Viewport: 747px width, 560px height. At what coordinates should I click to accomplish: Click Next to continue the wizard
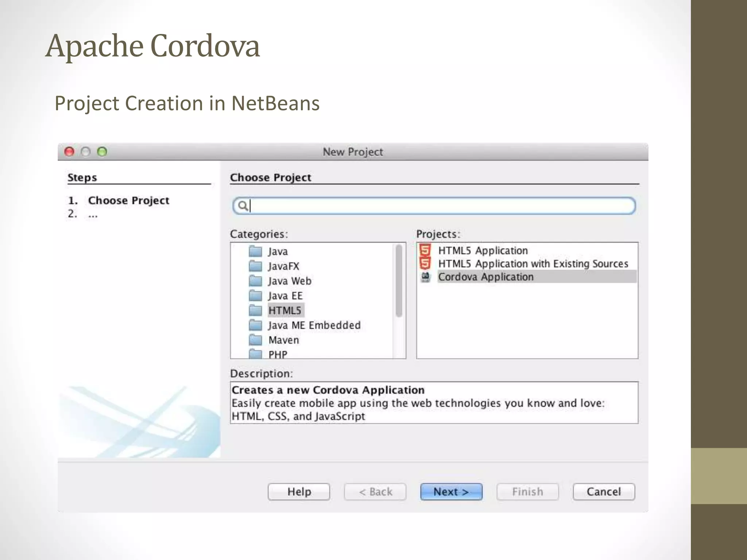click(451, 491)
